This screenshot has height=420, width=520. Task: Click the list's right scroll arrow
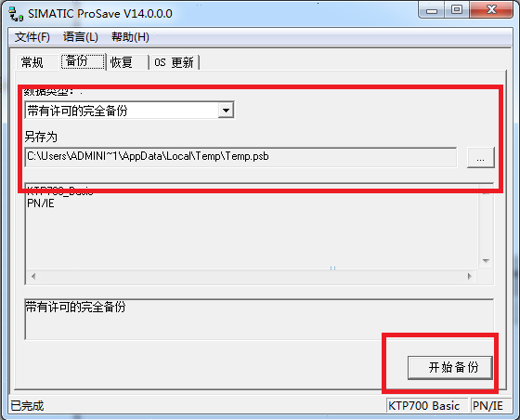pos(470,276)
